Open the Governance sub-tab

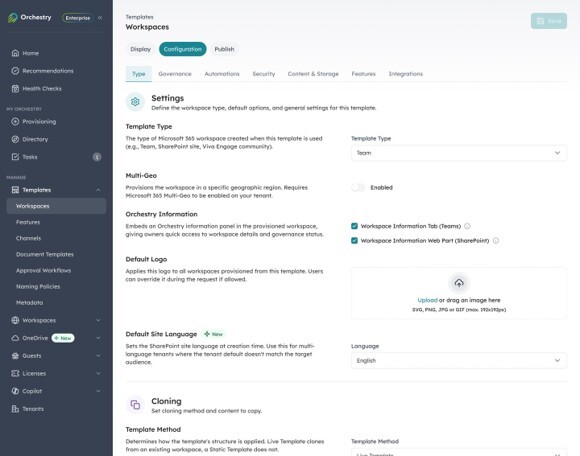(x=175, y=74)
